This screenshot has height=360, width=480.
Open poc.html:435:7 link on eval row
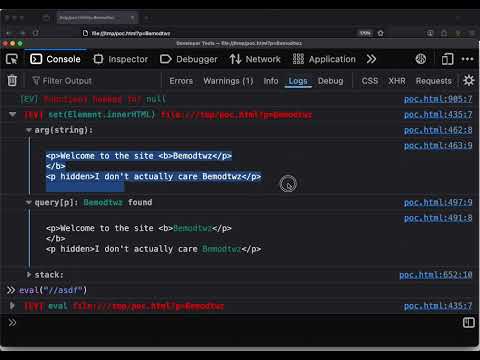pos(438,306)
